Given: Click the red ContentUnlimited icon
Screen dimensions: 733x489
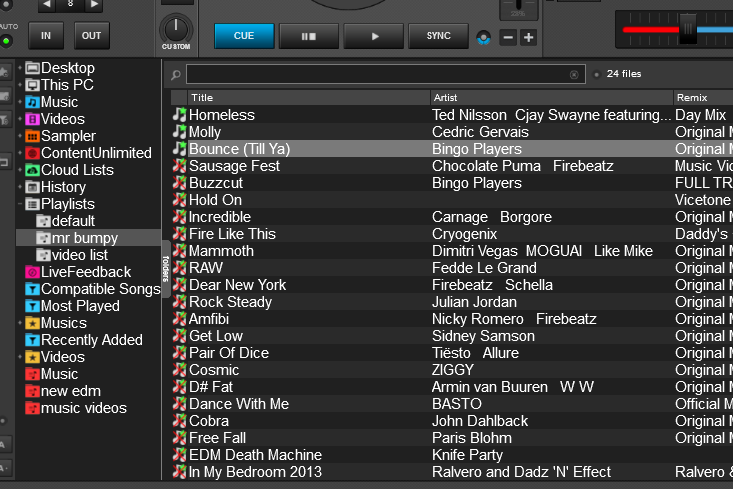Looking at the screenshot, I should (32, 153).
